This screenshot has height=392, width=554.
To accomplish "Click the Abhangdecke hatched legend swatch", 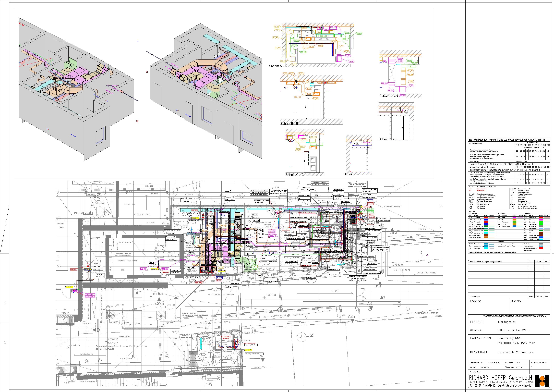I will [541, 246].
